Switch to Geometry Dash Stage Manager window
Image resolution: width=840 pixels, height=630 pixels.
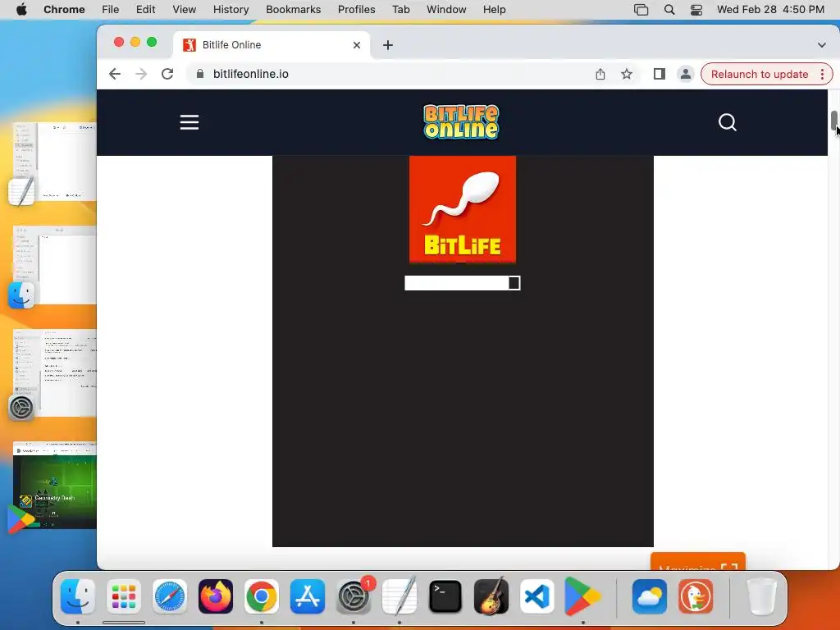click(x=55, y=486)
